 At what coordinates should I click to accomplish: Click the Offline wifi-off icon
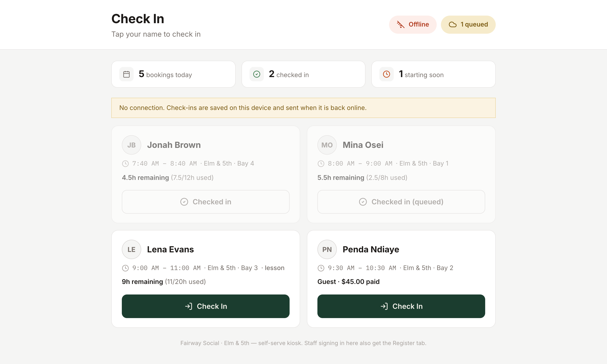[400, 24]
